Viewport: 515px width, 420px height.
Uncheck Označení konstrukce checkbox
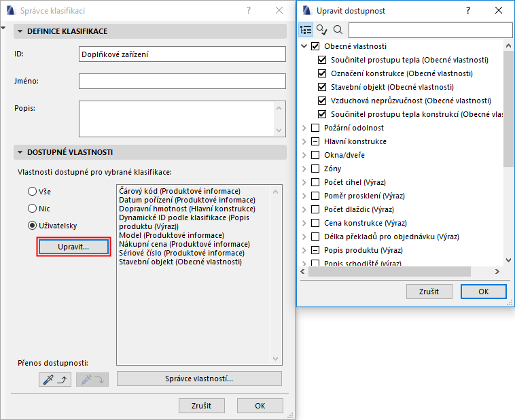322,73
